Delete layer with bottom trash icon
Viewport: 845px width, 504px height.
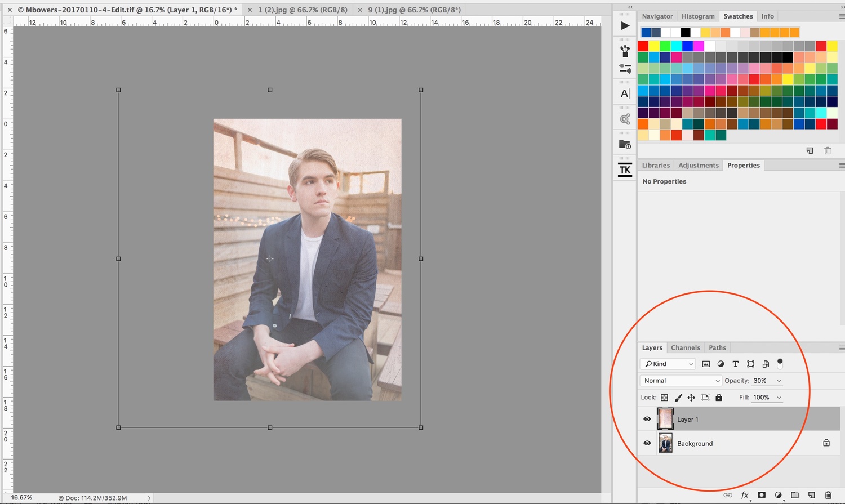tap(828, 495)
